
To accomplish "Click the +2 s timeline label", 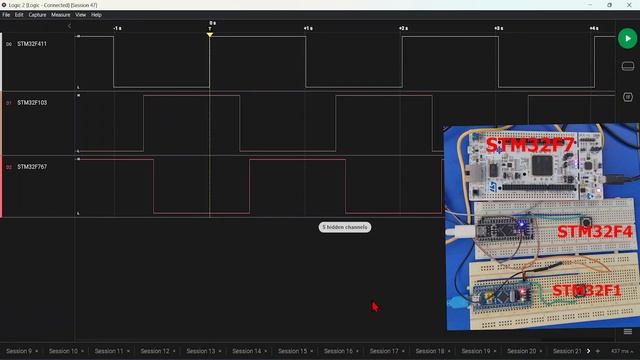I will 403,28.
